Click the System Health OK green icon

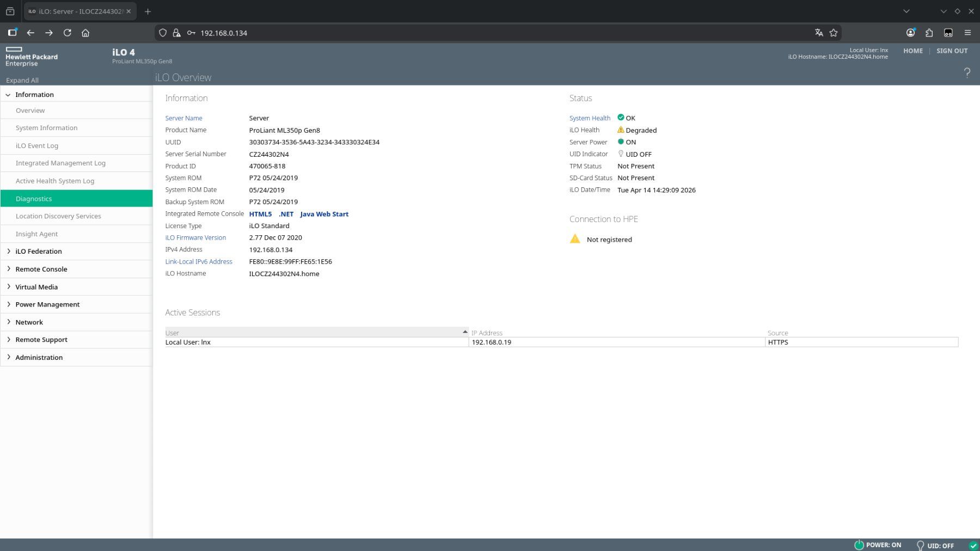point(621,118)
